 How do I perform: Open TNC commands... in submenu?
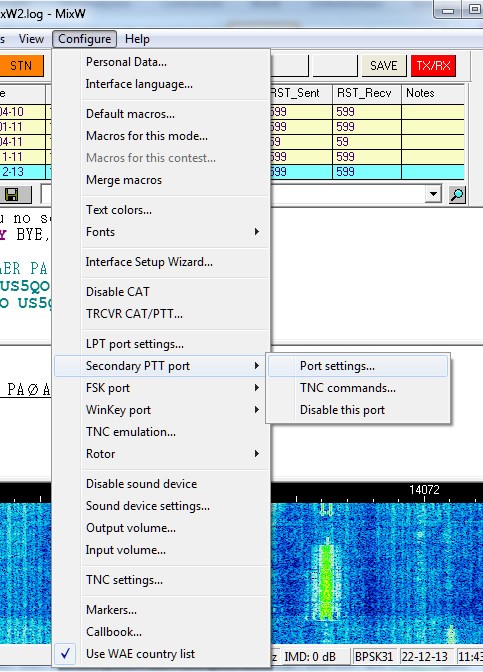click(x=358, y=388)
